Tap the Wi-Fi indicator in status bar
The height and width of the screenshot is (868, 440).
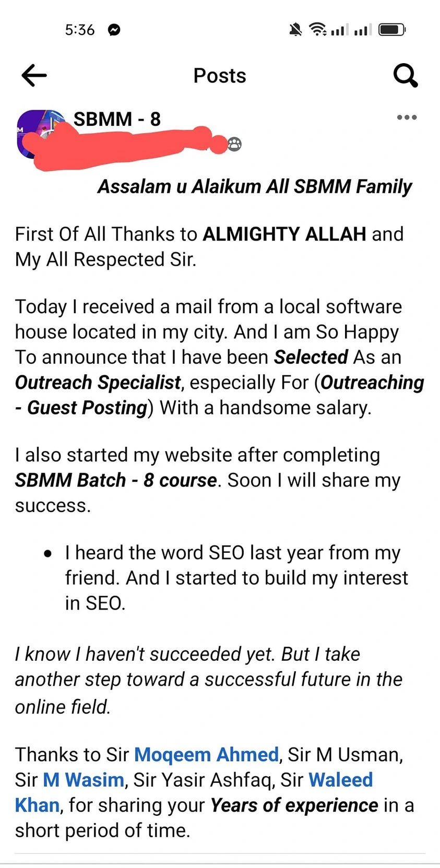317,29
